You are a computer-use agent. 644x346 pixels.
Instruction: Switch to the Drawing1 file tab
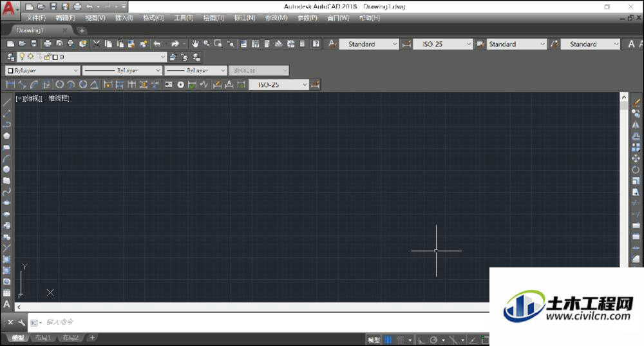[30, 30]
